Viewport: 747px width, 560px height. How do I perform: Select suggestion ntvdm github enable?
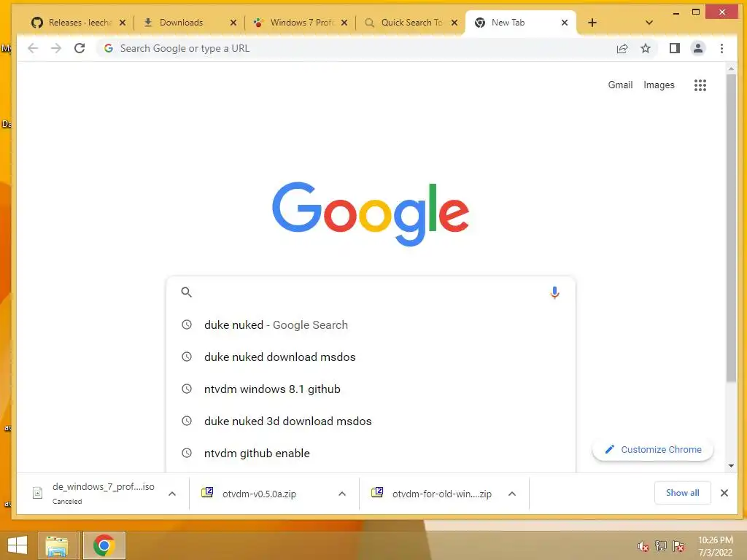371,453
